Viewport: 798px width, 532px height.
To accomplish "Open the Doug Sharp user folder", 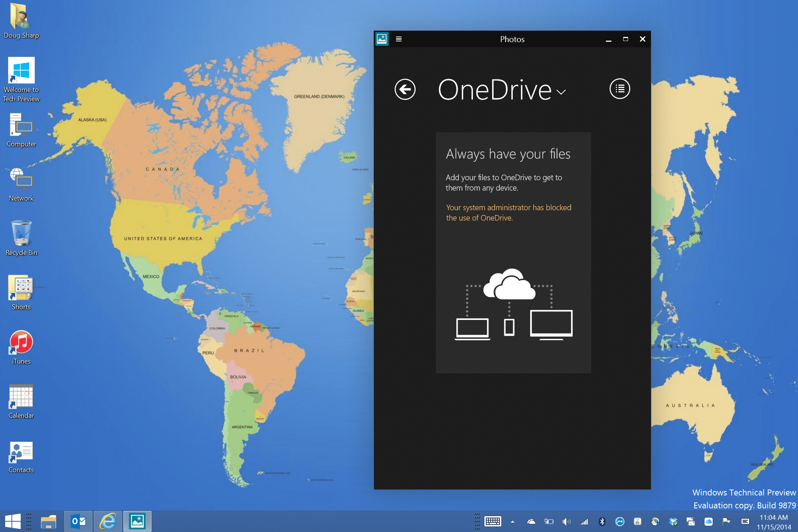I will 21,21.
